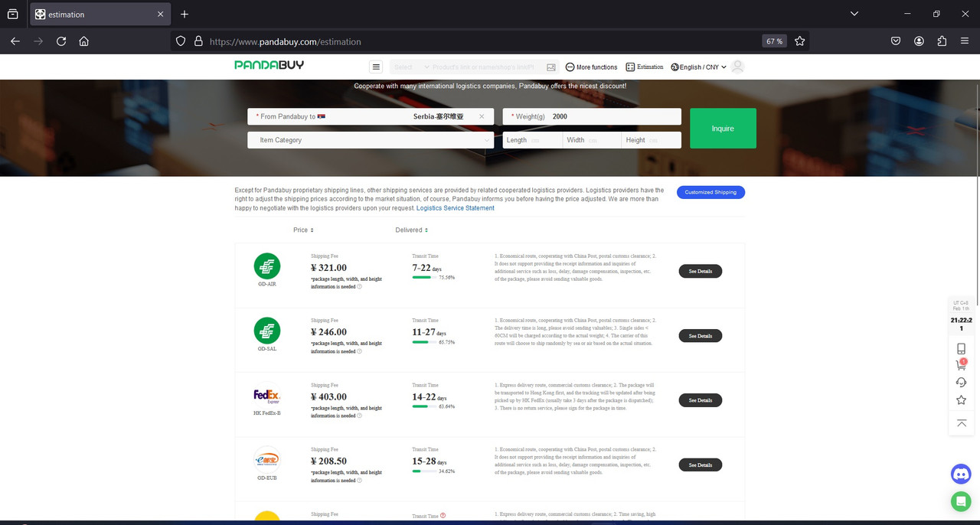Click the red Transit Time question icon
The width and height of the screenshot is (980, 525).
(x=443, y=516)
